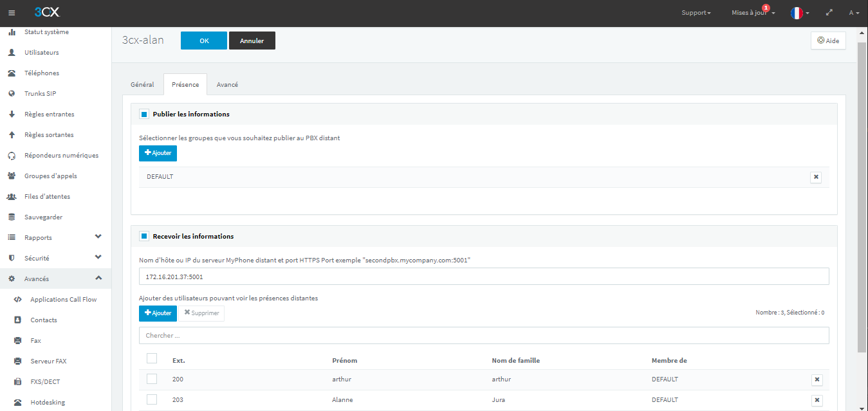
Task: Sort by the Prénom column header
Action: (x=345, y=361)
